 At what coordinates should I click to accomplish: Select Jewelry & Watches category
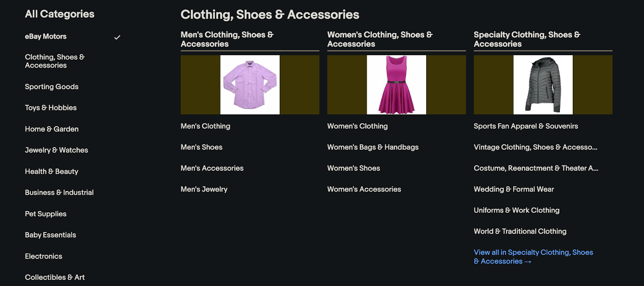click(x=56, y=150)
